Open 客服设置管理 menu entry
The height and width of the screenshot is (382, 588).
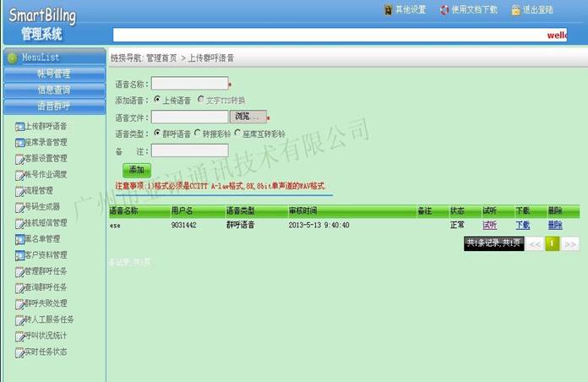pos(46,159)
